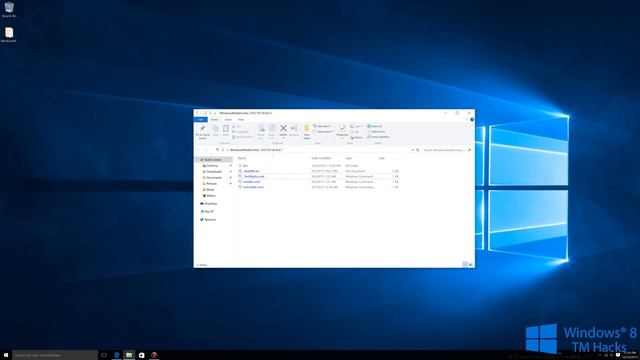The width and height of the screenshot is (640, 360).
Task: Click the Up arrow navigation button
Action: (217, 150)
